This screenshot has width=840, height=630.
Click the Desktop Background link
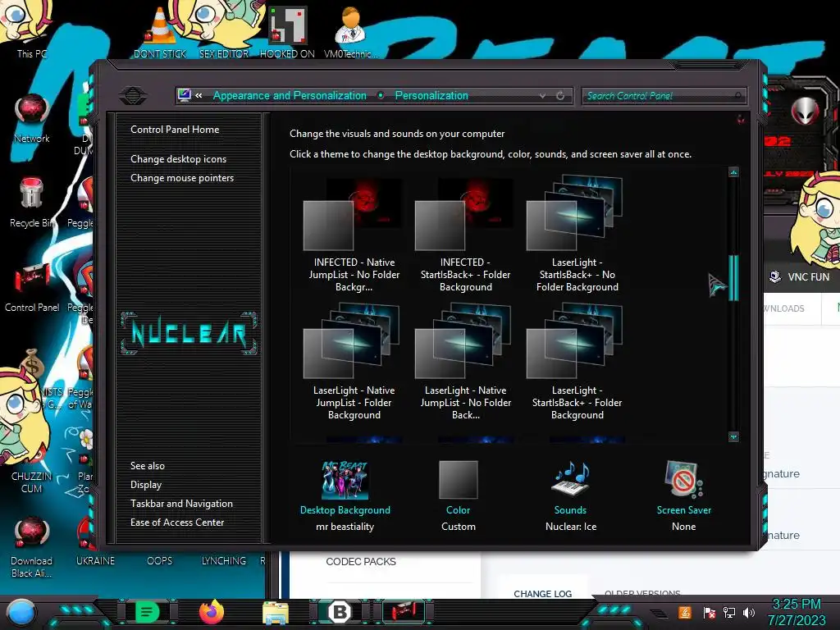coord(345,510)
